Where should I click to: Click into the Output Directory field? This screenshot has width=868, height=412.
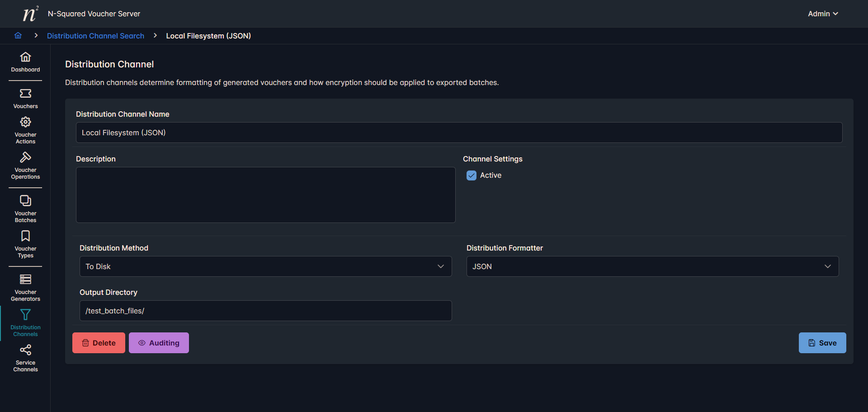point(265,311)
